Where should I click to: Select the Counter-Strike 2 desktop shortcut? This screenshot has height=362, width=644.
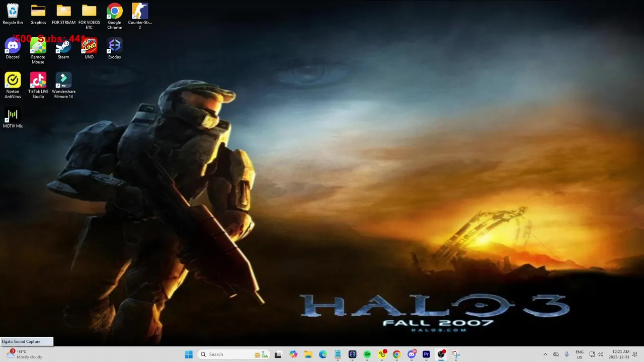pyautogui.click(x=140, y=17)
